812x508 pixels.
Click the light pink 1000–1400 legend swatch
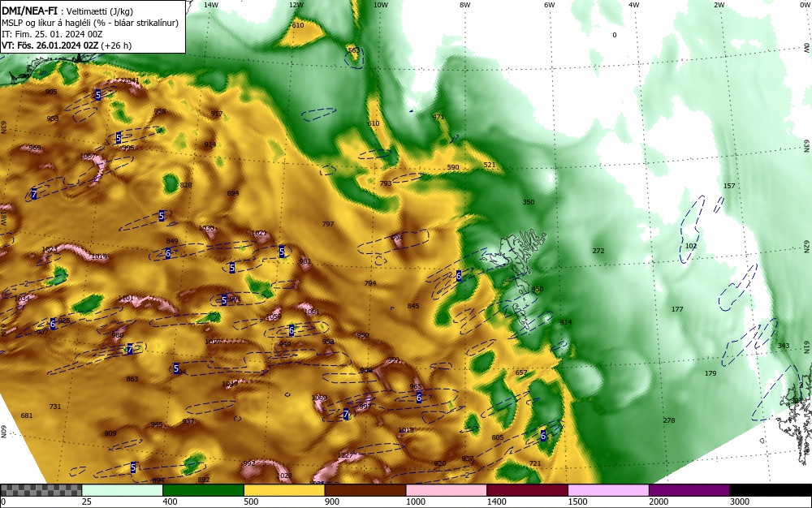[x=447, y=490]
